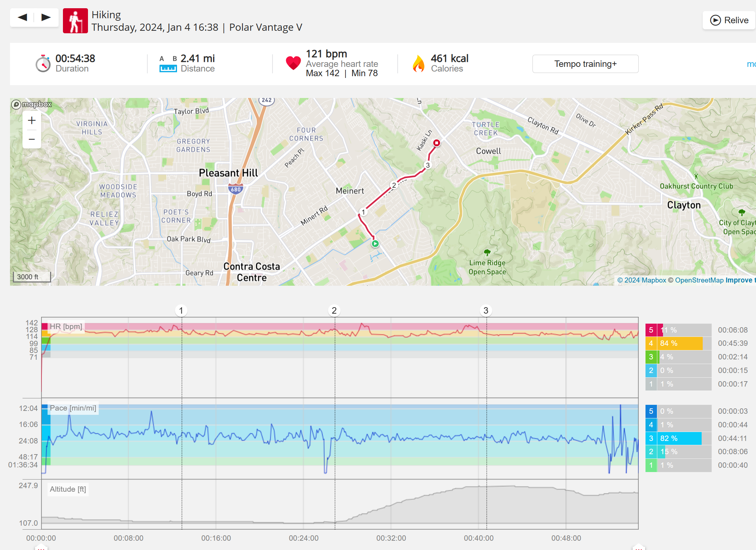Screen dimensions: 756x550
Task: Toggle the Pace [min/mi] curve label
Action: tap(73, 408)
